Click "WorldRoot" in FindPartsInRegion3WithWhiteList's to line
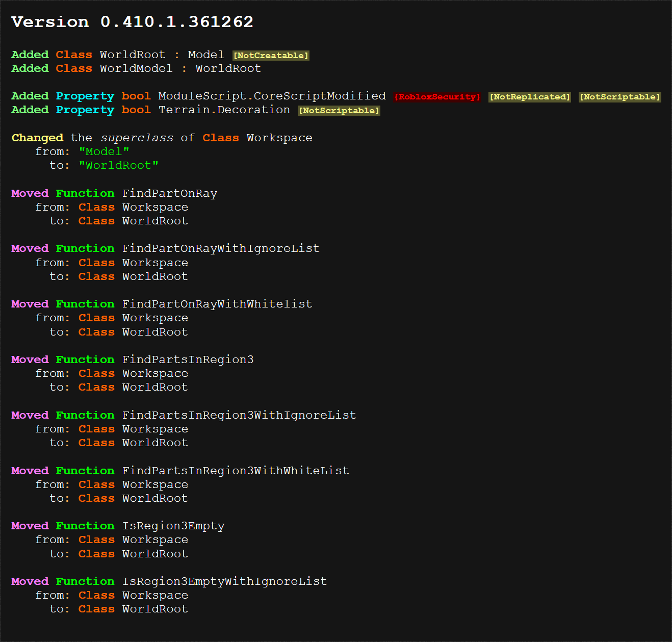Viewport: 672px width, 642px height. [x=155, y=499]
